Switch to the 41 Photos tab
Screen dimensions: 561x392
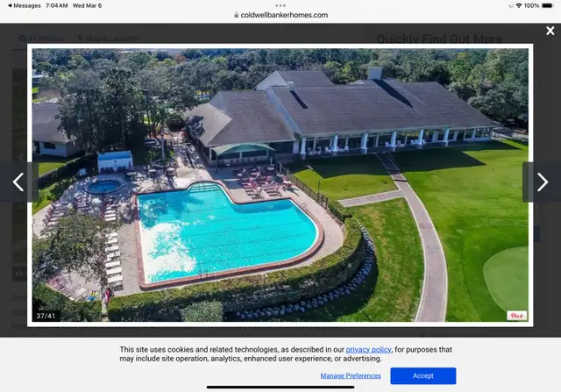tap(41, 39)
